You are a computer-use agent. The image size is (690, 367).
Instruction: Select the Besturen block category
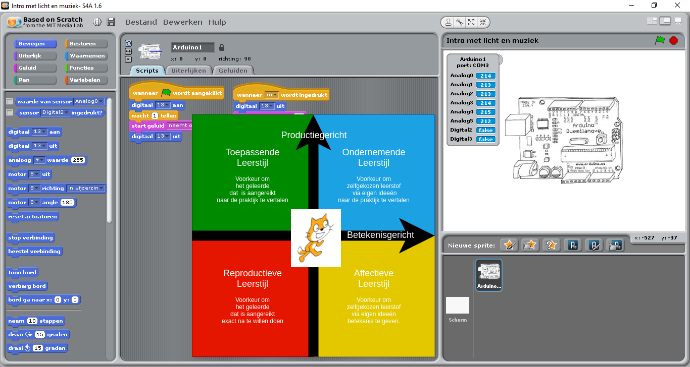(86, 44)
